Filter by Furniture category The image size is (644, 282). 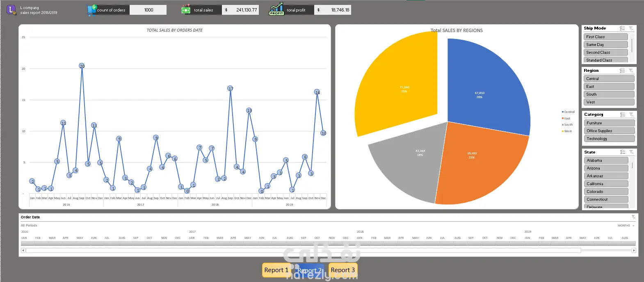pos(610,123)
